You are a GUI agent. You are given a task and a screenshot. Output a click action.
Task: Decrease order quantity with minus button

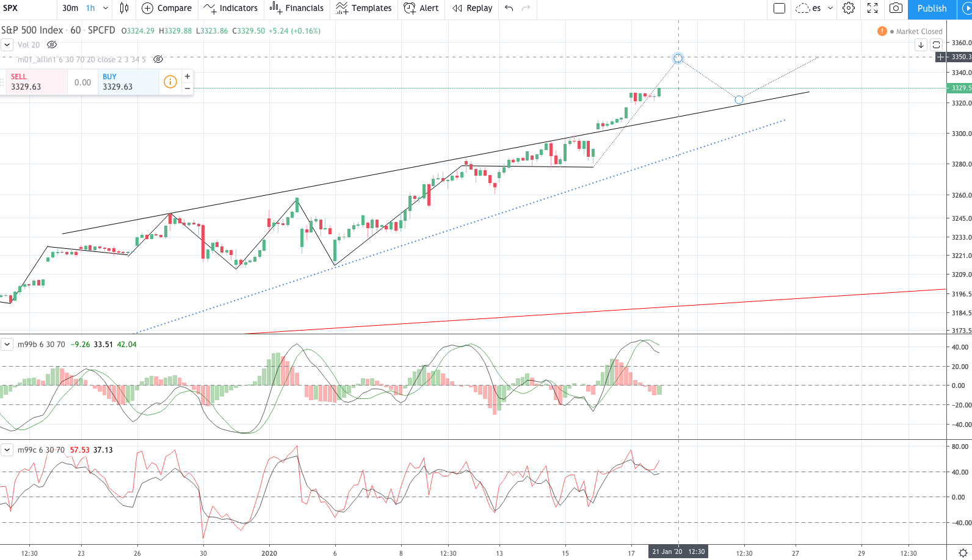point(187,88)
